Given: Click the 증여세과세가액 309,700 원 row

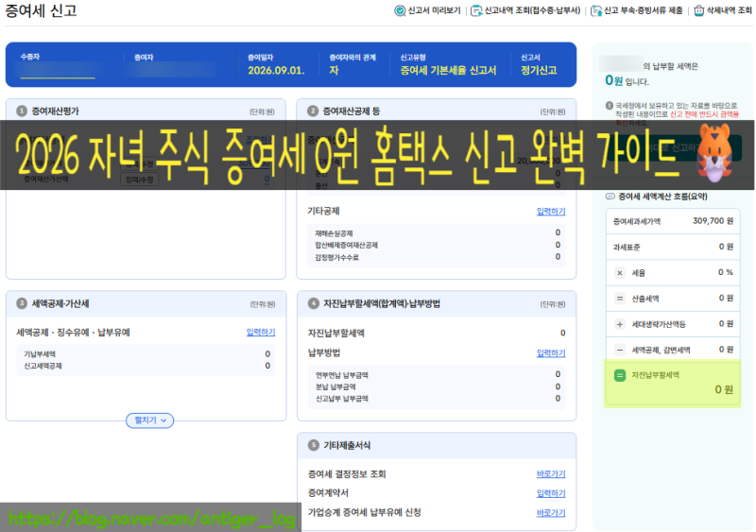Looking at the screenshot, I should (673, 221).
